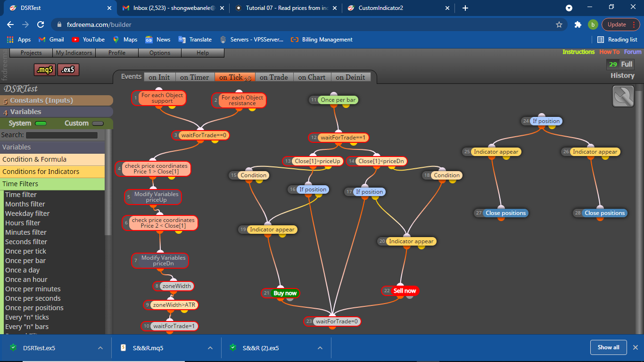
Task: Open the Chrome tab search dropdown
Action: [569, 8]
